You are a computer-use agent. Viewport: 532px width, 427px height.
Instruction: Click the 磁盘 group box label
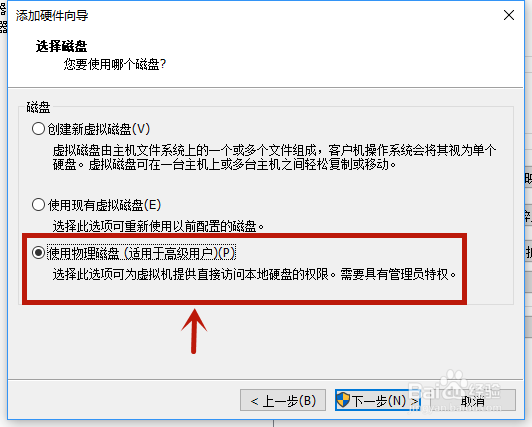click(38, 108)
